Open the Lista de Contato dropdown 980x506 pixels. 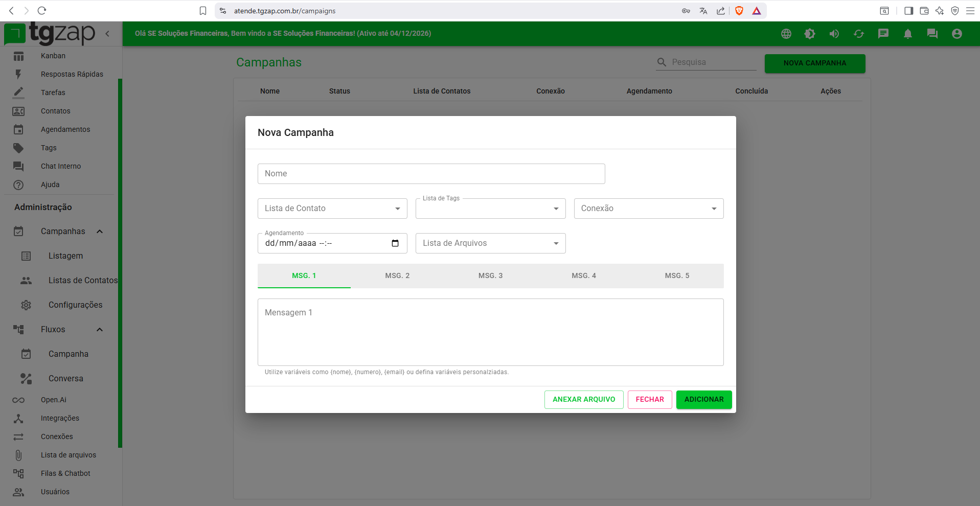332,209
